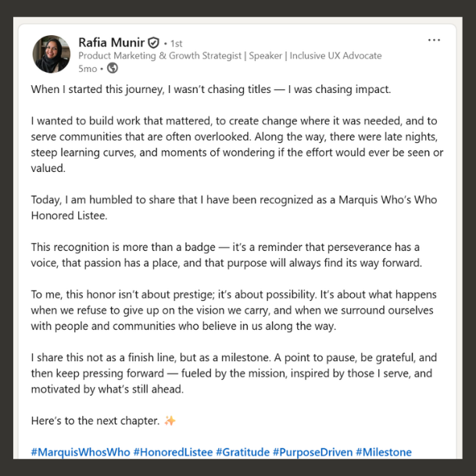This screenshot has width=476, height=476.
Task: Click the "I share this not" paragraph
Action: coord(234,373)
